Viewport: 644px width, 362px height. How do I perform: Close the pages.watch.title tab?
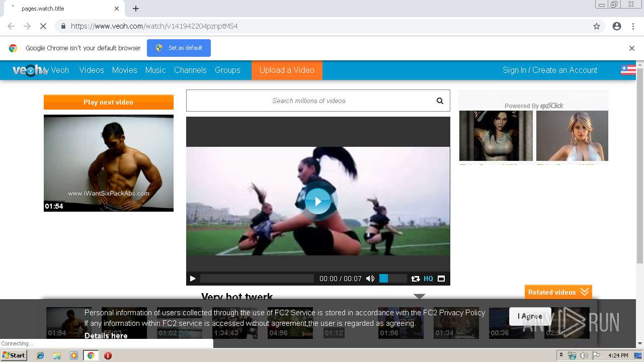tap(117, 9)
